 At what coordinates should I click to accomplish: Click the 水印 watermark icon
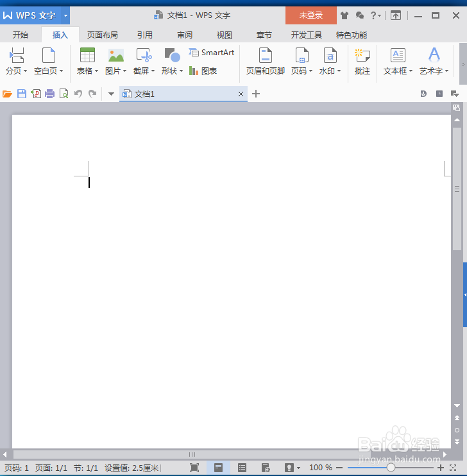330,55
